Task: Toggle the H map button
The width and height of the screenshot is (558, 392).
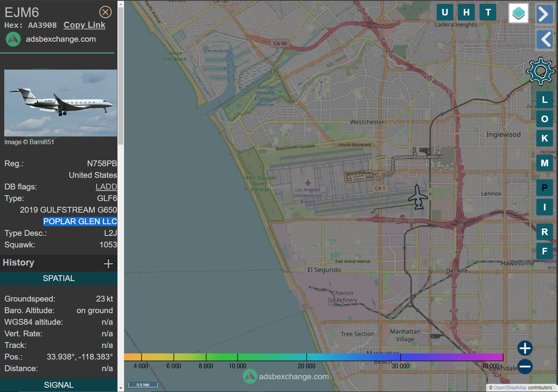Action: (466, 12)
